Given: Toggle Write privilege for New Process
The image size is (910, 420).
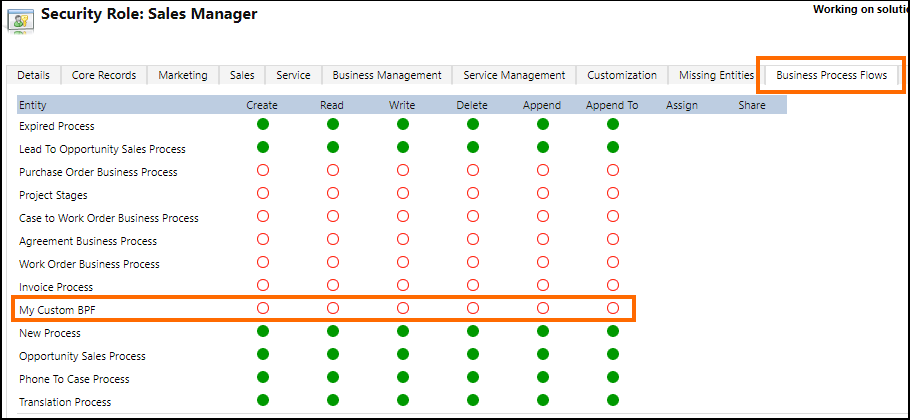Looking at the screenshot, I should tap(403, 331).
